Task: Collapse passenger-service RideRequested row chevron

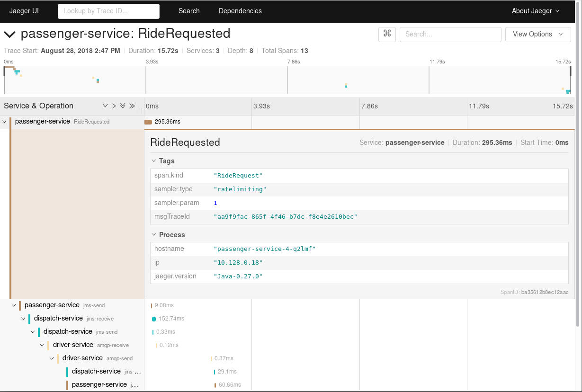Action: click(4, 122)
